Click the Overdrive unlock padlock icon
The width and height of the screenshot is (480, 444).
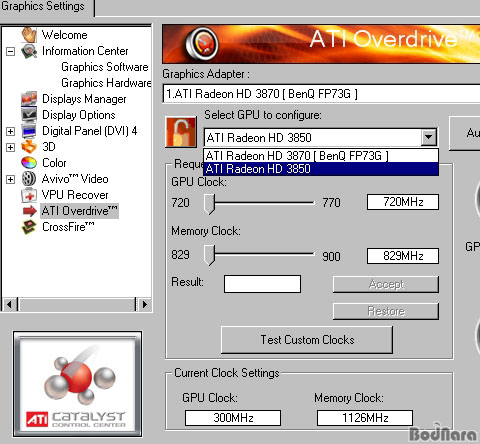click(x=181, y=132)
